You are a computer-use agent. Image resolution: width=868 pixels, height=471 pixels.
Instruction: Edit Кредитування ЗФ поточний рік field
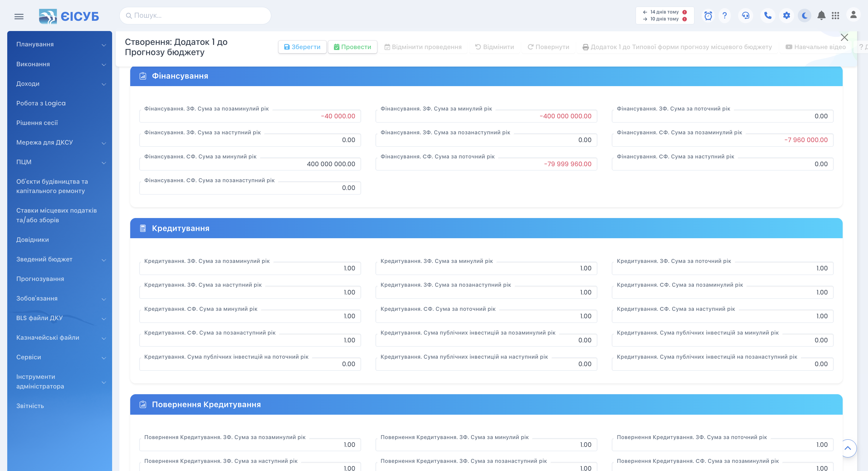click(x=722, y=268)
